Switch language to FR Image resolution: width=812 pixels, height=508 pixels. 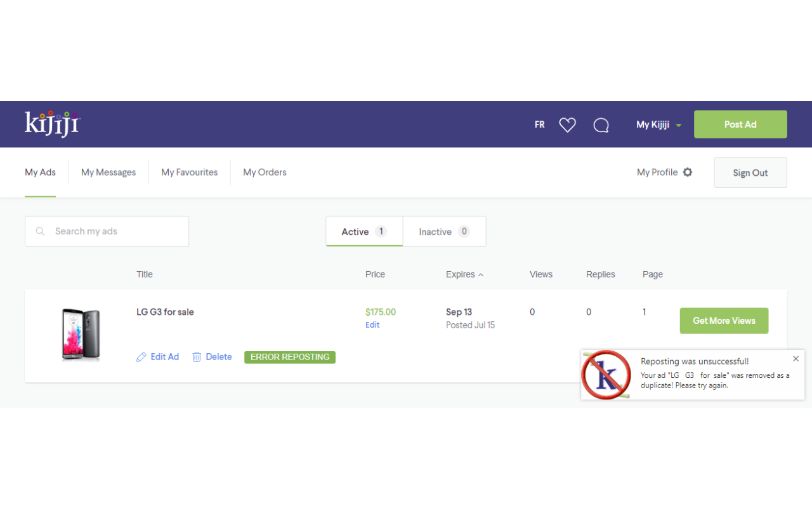tap(539, 124)
